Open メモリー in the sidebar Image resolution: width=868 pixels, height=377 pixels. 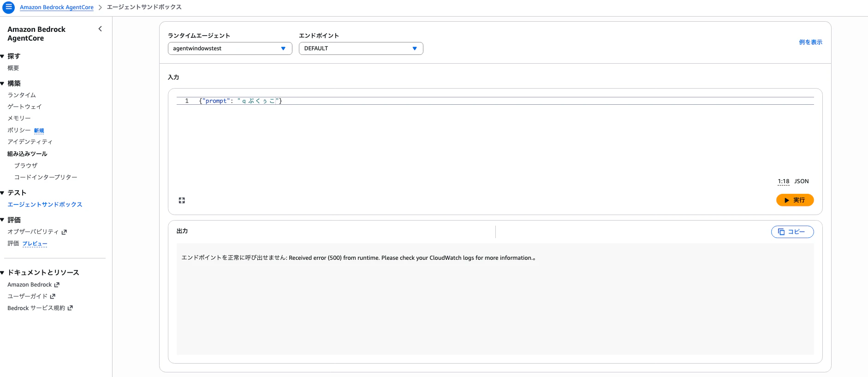tap(19, 118)
